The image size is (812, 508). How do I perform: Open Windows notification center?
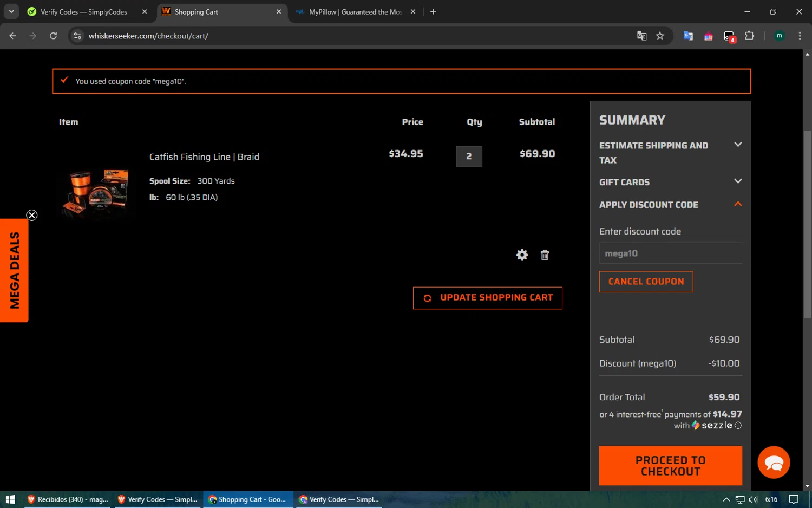(793, 499)
